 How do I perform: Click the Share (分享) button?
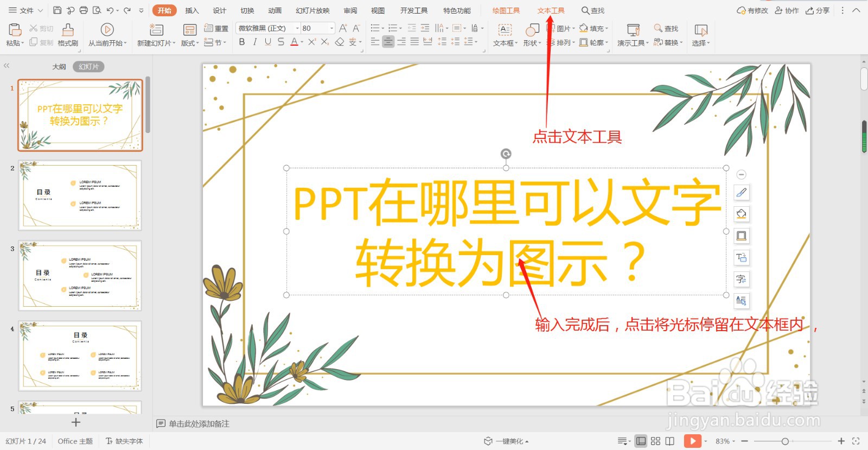pos(818,10)
